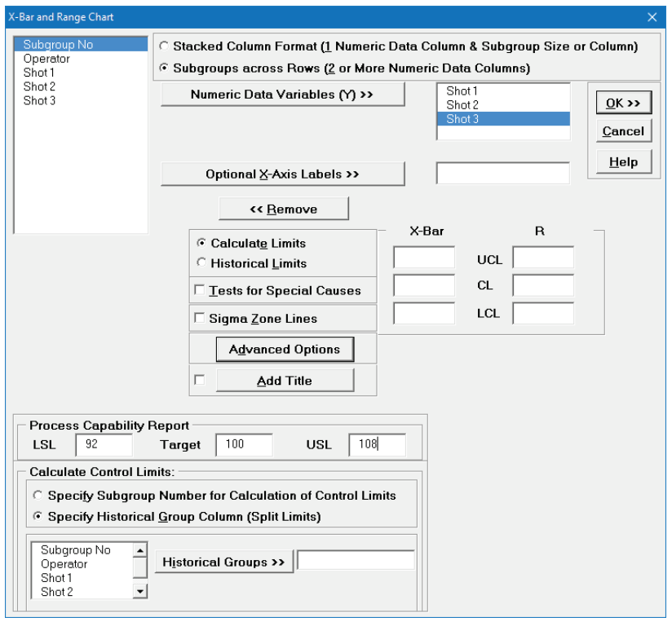This screenshot has width=672, height=622.
Task: Select Operator in the top variable list
Action: 46,59
